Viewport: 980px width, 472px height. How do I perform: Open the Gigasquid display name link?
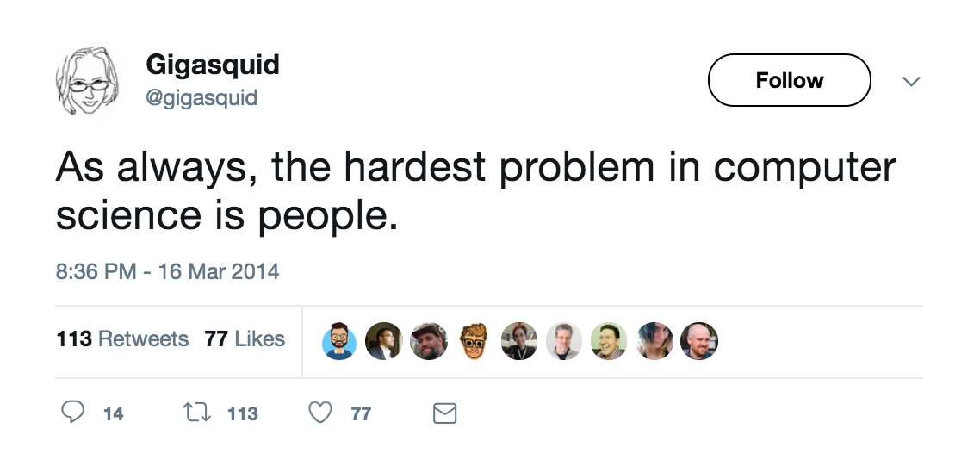213,65
